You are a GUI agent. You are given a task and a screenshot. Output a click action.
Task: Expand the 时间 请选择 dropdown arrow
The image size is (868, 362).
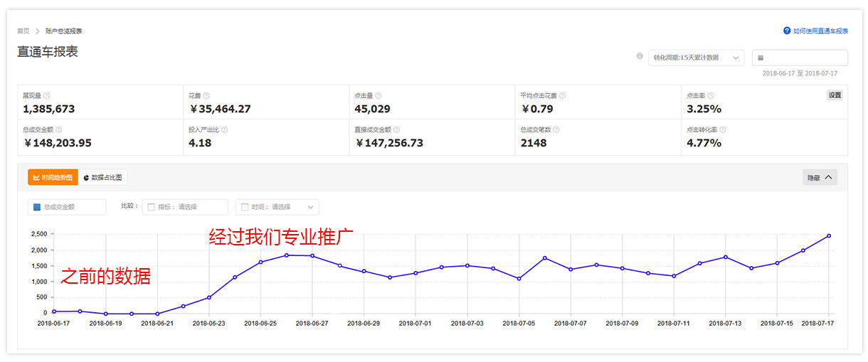310,207
